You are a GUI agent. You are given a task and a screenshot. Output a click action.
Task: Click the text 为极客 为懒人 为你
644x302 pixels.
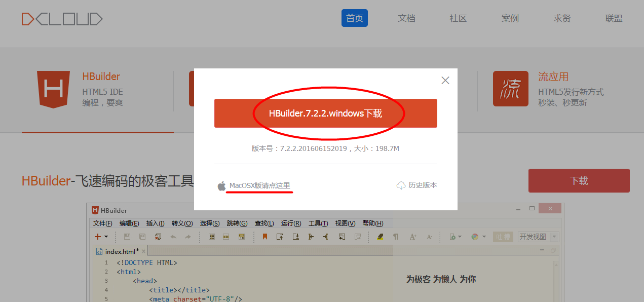click(x=441, y=279)
